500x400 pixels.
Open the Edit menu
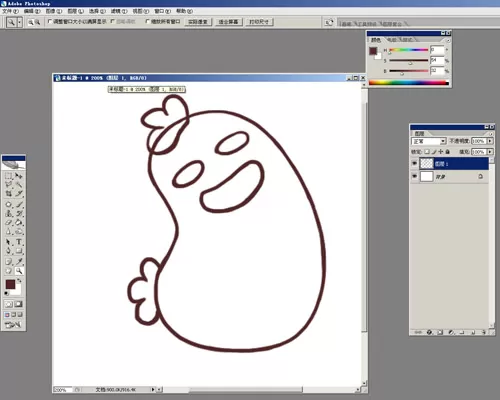[32, 11]
